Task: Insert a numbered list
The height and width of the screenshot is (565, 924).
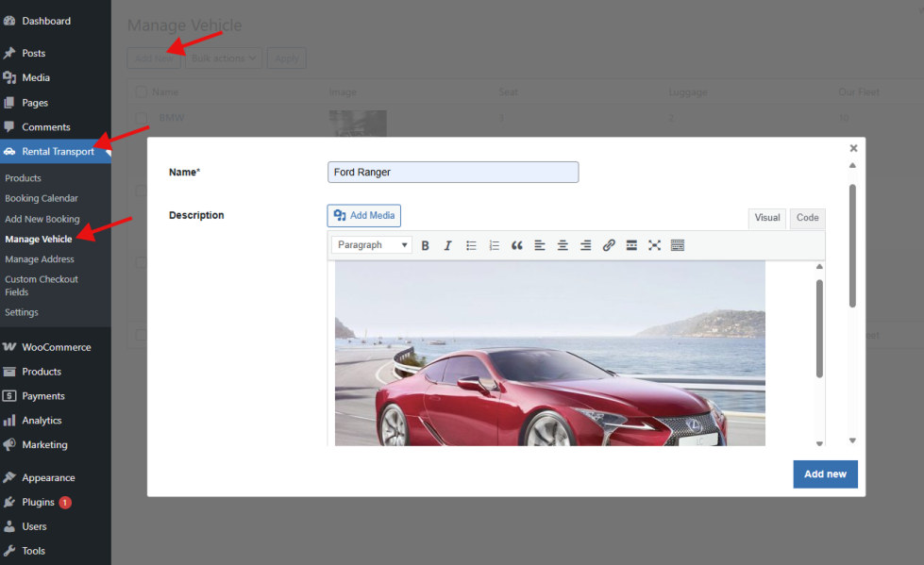Action: coord(494,245)
